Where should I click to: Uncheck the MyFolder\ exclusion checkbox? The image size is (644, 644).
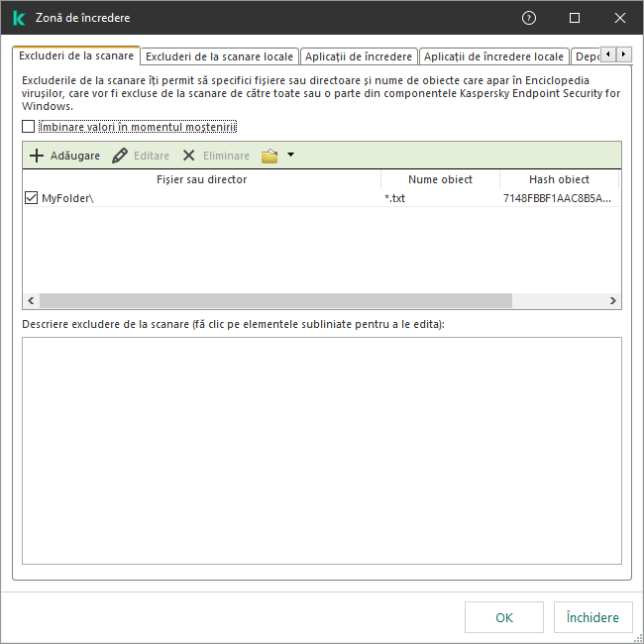click(x=32, y=198)
